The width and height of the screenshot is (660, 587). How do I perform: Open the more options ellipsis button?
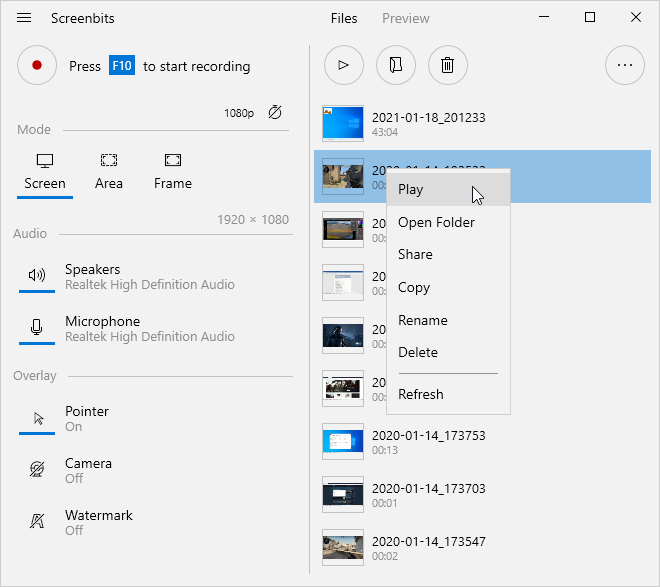625,65
